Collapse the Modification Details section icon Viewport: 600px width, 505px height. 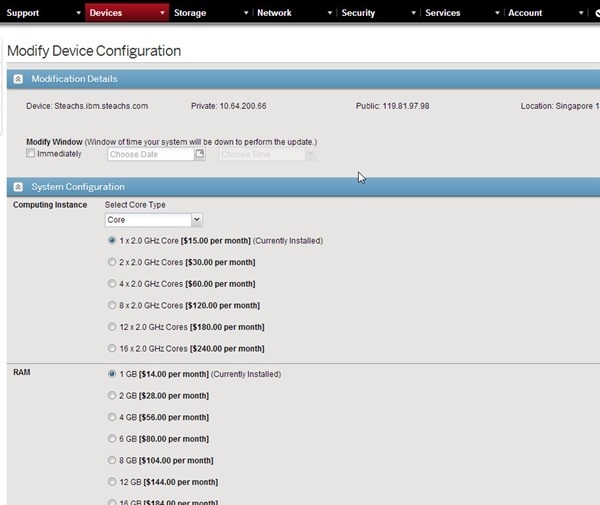[18, 79]
